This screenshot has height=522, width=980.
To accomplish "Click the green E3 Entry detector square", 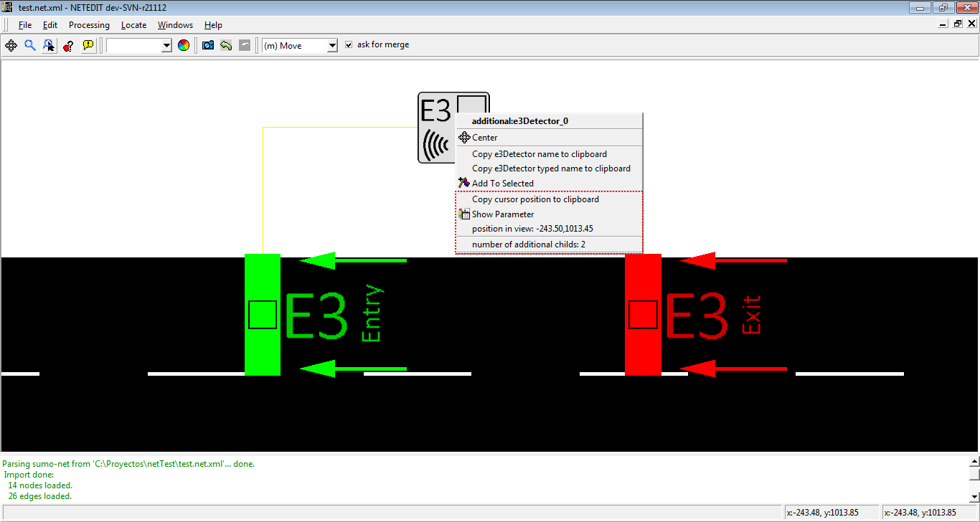I will coord(263,315).
